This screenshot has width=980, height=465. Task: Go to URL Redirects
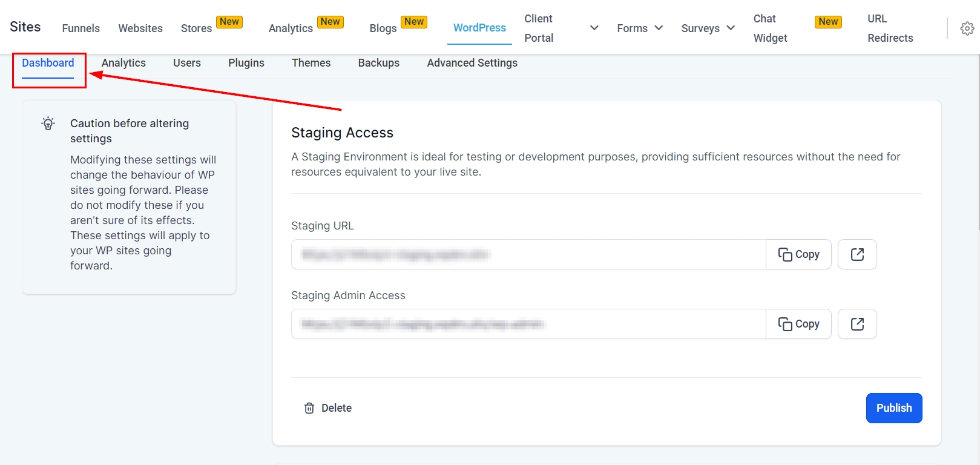[x=890, y=28]
